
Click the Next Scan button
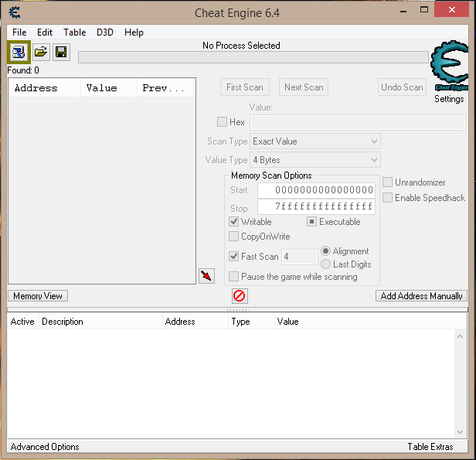(x=304, y=87)
